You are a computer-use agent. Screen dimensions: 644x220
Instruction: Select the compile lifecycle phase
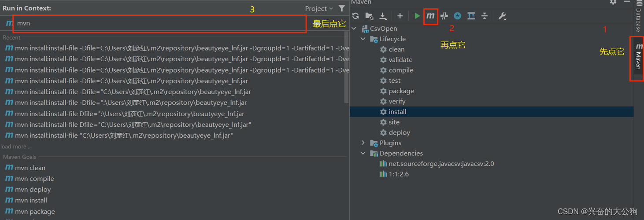tap(401, 70)
